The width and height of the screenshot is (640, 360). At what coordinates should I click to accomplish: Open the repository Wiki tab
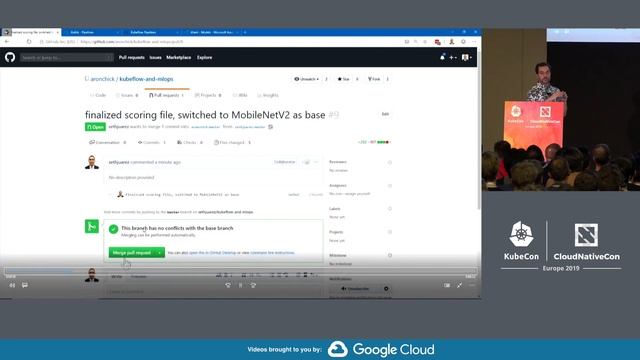click(x=240, y=95)
